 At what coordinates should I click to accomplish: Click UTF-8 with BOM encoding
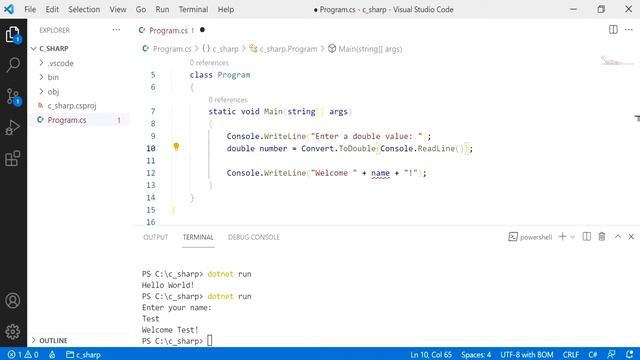527,354
